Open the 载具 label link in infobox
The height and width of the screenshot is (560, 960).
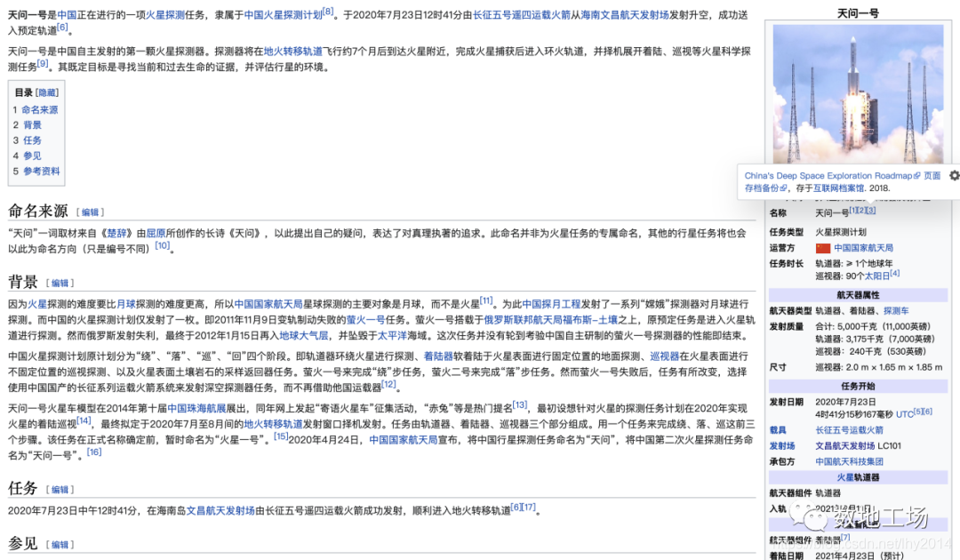pos(778,430)
